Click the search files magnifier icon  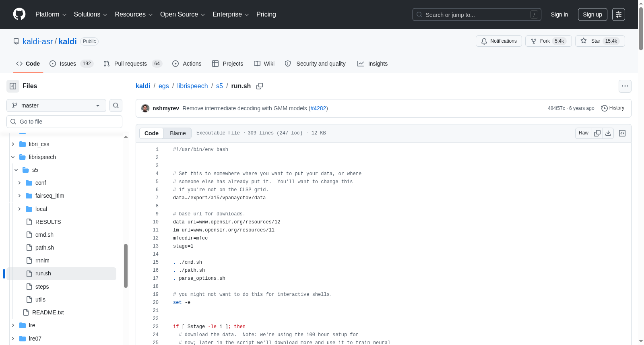point(116,105)
